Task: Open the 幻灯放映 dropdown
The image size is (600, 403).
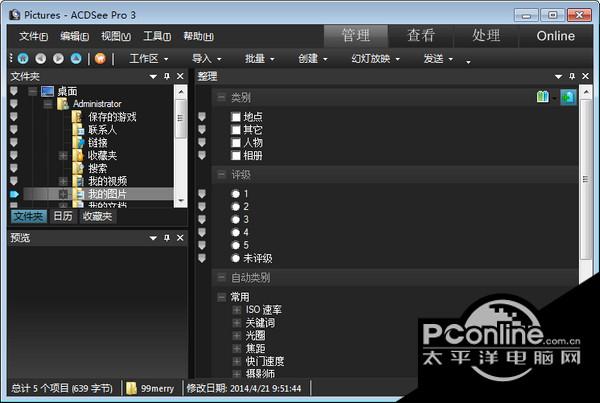Action: 375,59
